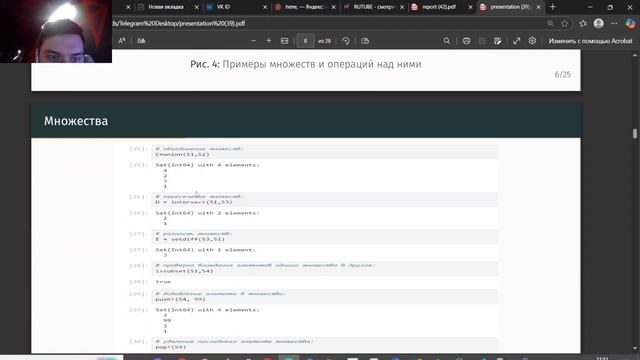Switch the page view layout

pos(365,41)
